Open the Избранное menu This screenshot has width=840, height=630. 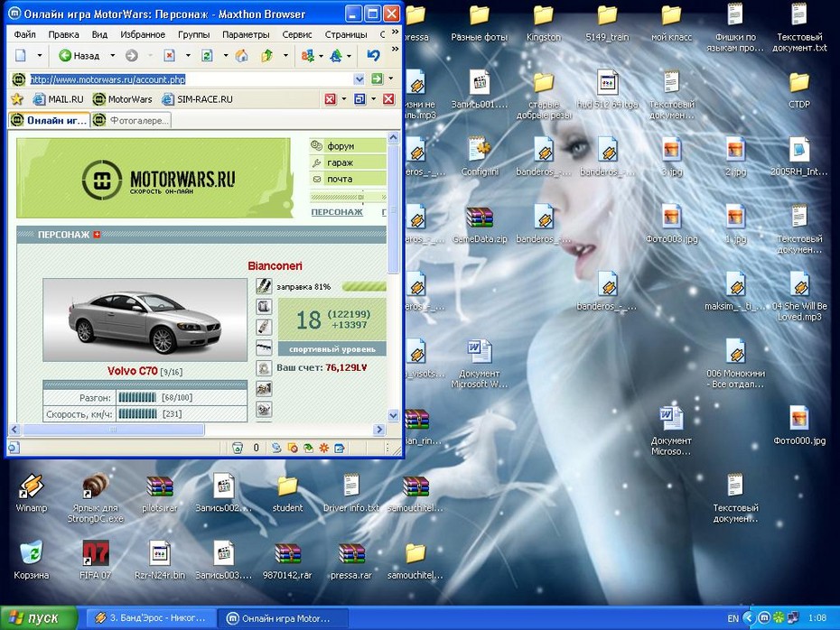(143, 34)
